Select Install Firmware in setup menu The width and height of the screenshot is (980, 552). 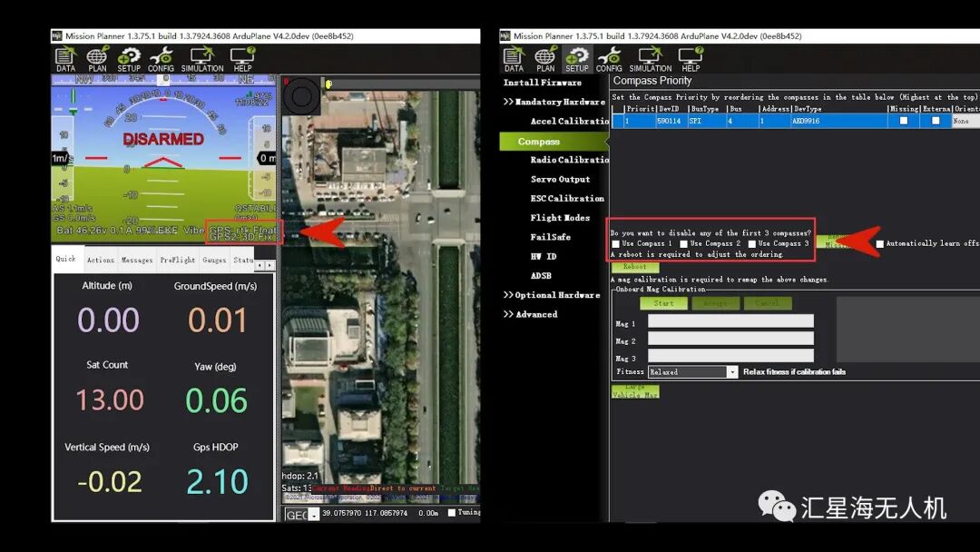[543, 83]
